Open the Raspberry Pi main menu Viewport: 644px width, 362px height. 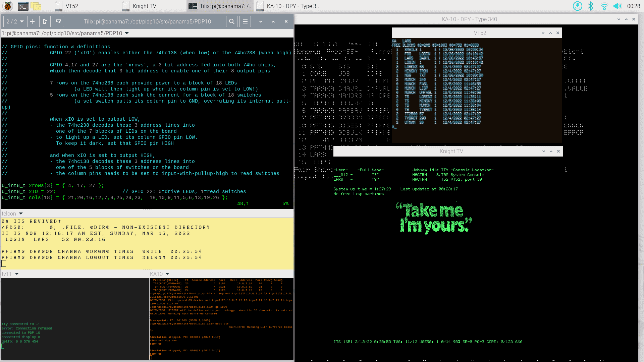(8, 6)
